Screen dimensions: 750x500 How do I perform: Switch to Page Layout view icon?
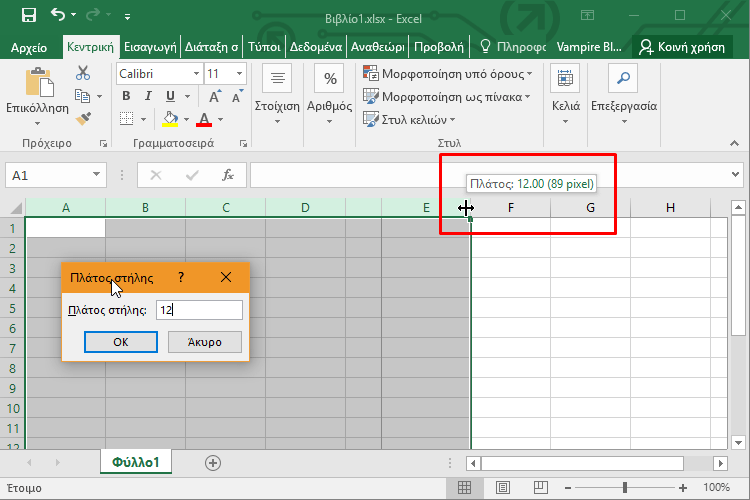502,488
